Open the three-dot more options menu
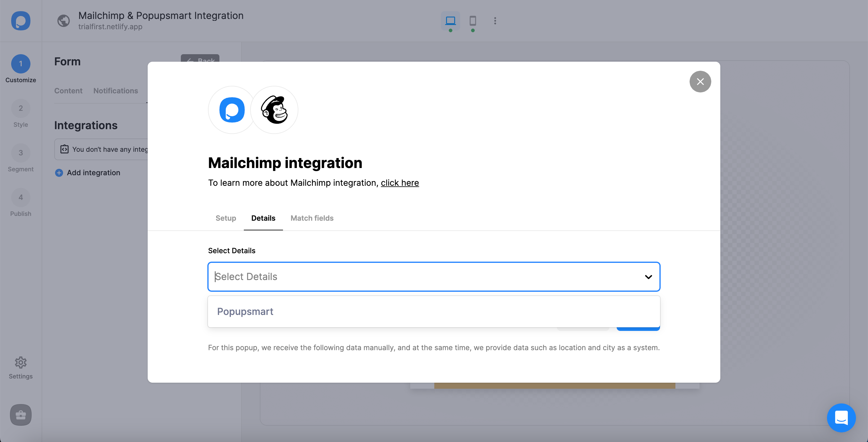 pos(495,20)
